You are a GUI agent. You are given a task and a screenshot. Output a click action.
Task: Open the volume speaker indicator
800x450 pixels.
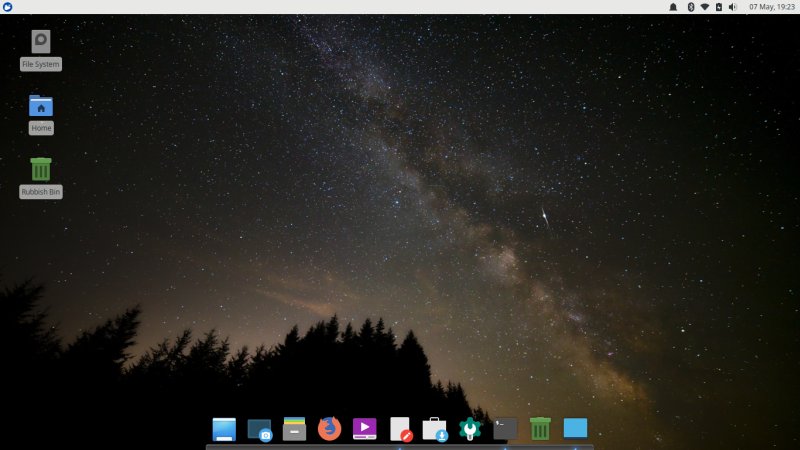(x=733, y=7)
